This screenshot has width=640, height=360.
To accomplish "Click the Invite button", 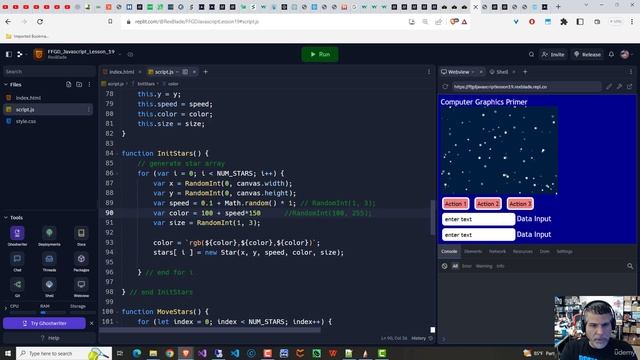I will (x=553, y=54).
